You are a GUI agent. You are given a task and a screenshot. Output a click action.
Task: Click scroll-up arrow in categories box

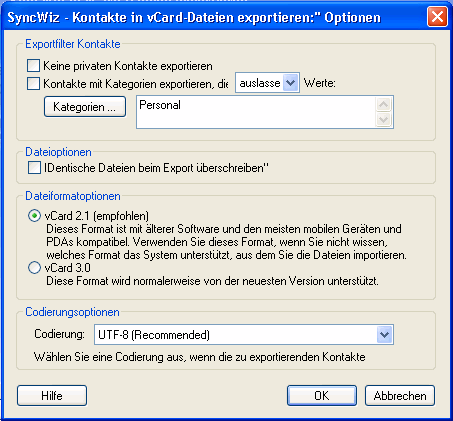383,105
